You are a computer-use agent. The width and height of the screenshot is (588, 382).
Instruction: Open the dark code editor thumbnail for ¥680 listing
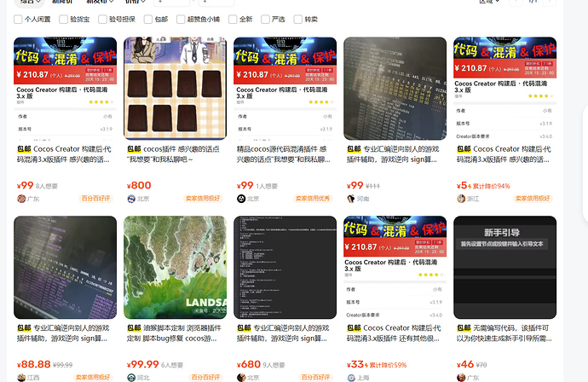(x=285, y=267)
